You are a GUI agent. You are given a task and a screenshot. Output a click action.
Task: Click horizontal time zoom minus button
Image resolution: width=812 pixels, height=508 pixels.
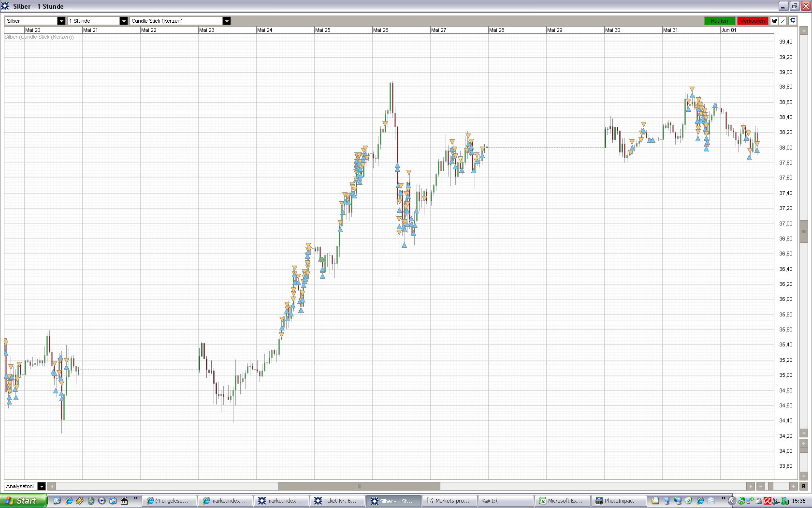(761, 486)
